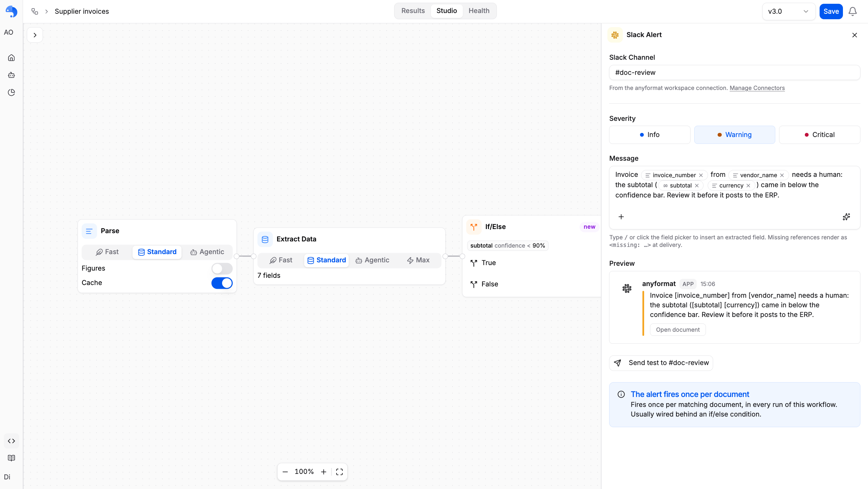
Task: Open the home icon in sidebar
Action: pos(11,58)
